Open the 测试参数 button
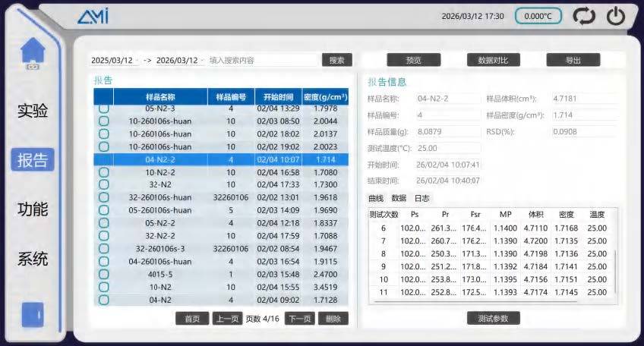This screenshot has height=346, width=644. pos(494,318)
